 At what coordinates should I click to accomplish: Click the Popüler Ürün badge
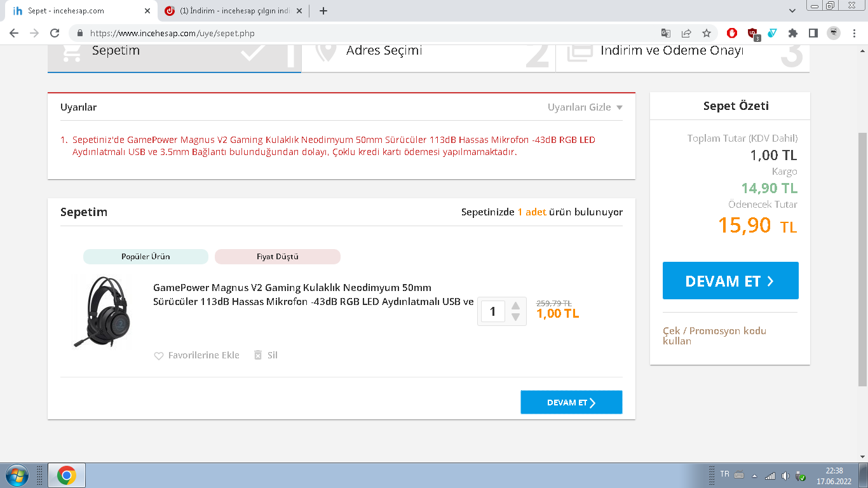(x=146, y=257)
